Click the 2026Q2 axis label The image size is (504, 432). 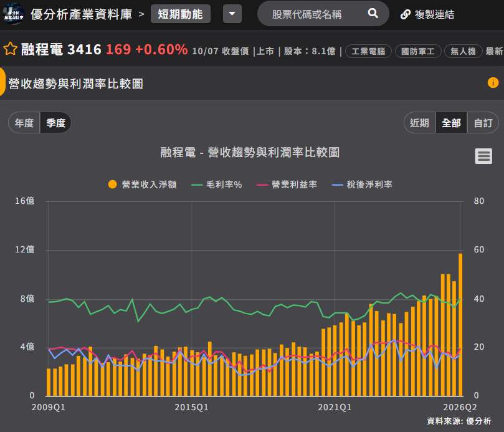pos(460,407)
